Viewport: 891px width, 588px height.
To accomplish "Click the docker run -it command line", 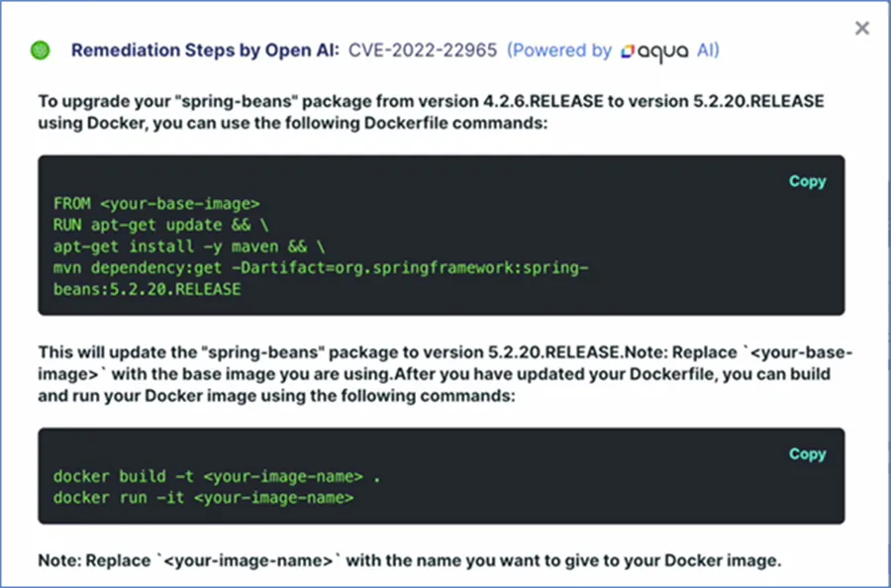I will pos(203,498).
